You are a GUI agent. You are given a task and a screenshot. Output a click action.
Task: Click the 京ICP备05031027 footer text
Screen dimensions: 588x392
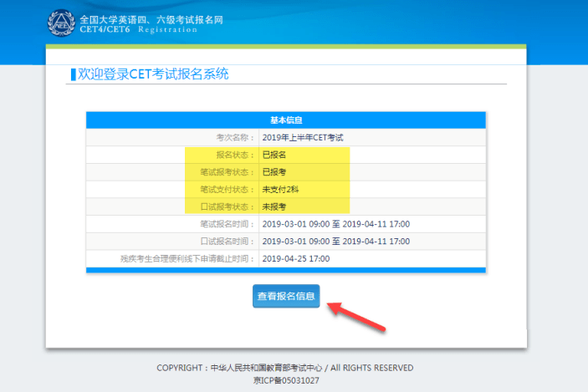pyautogui.click(x=286, y=381)
